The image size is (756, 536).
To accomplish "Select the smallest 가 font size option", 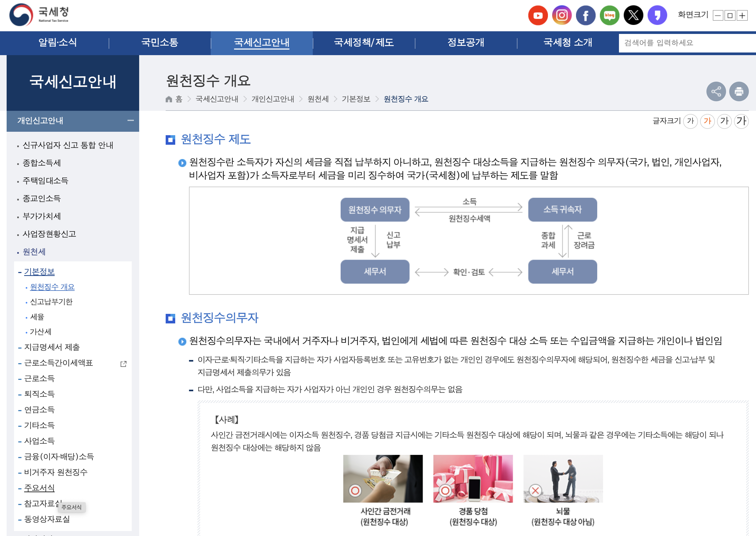I will [x=690, y=121].
